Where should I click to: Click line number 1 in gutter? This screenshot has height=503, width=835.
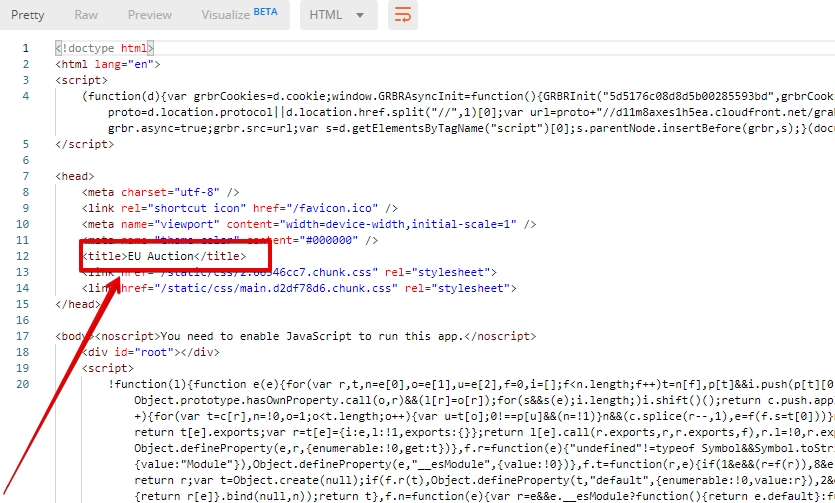coord(26,48)
